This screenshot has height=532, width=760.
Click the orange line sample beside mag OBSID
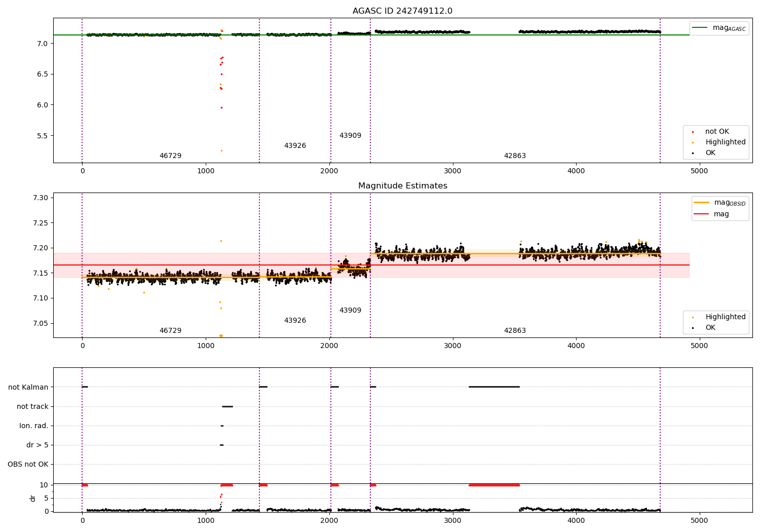pos(701,203)
